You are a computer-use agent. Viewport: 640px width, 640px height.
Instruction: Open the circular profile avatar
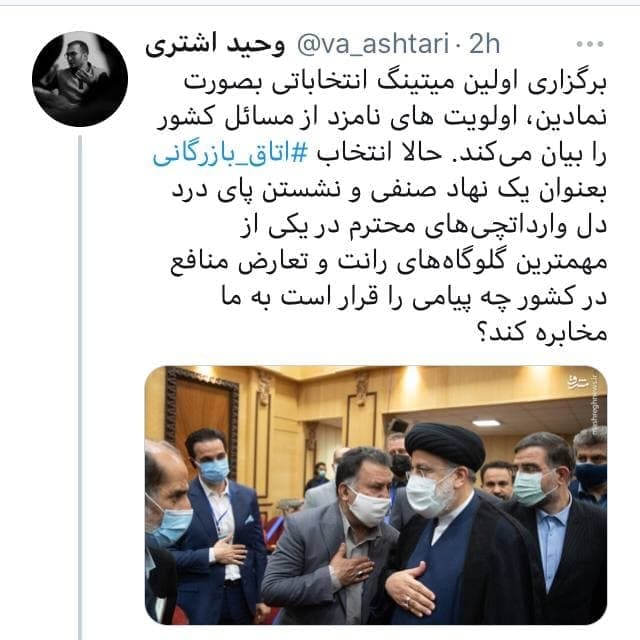click(80, 79)
